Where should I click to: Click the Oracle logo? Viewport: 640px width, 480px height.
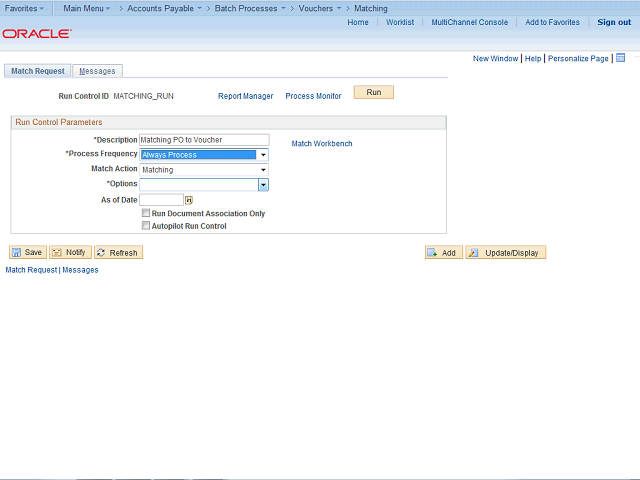pos(37,33)
